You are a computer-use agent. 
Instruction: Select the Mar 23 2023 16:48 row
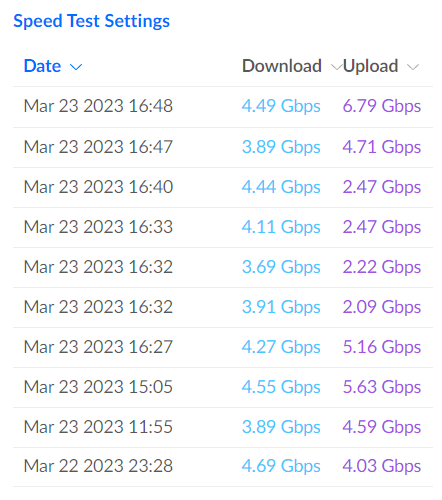[223, 107]
